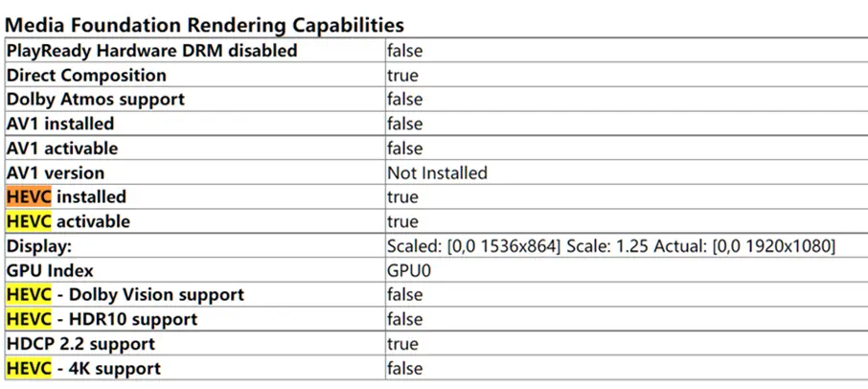The width and height of the screenshot is (868, 389).
Task: Click the Media Foundation Rendering Capabilities heading
Action: [205, 25]
